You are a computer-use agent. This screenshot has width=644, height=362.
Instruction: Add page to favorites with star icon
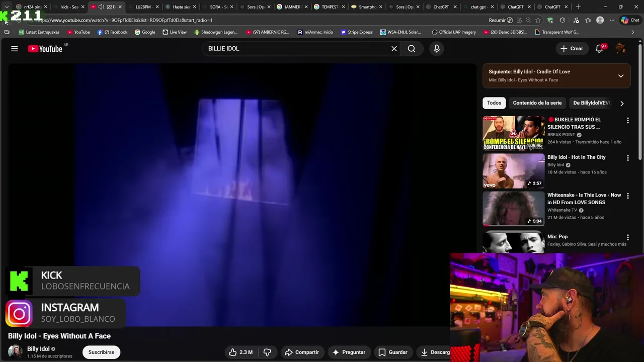538,20
